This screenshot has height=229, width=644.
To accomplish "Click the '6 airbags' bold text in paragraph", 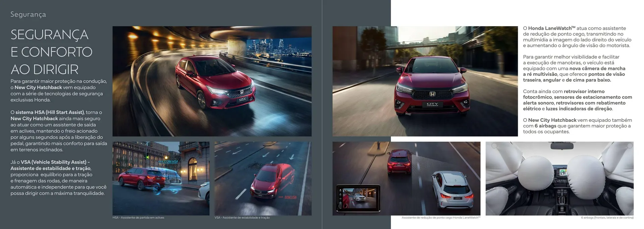I will click(x=545, y=126).
